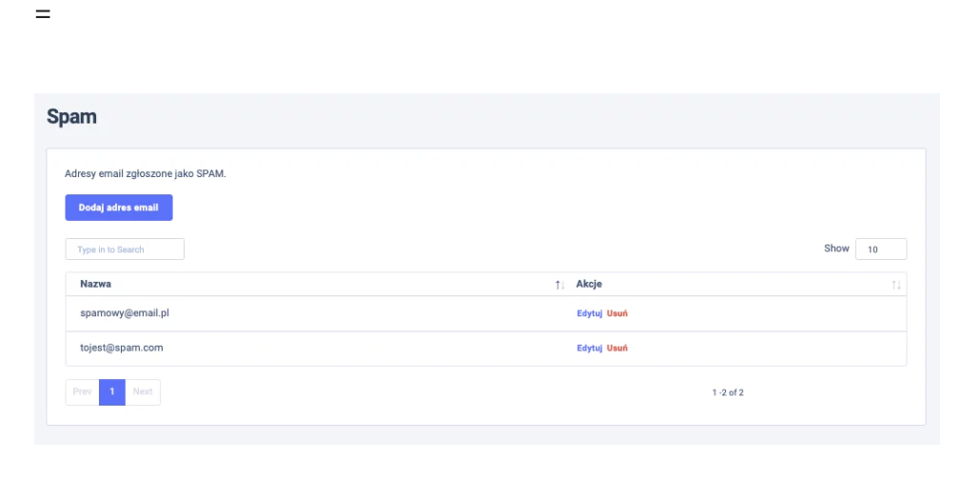Select the tojest@spam.com address cell
The height and width of the screenshot is (480, 980).
[x=121, y=348]
